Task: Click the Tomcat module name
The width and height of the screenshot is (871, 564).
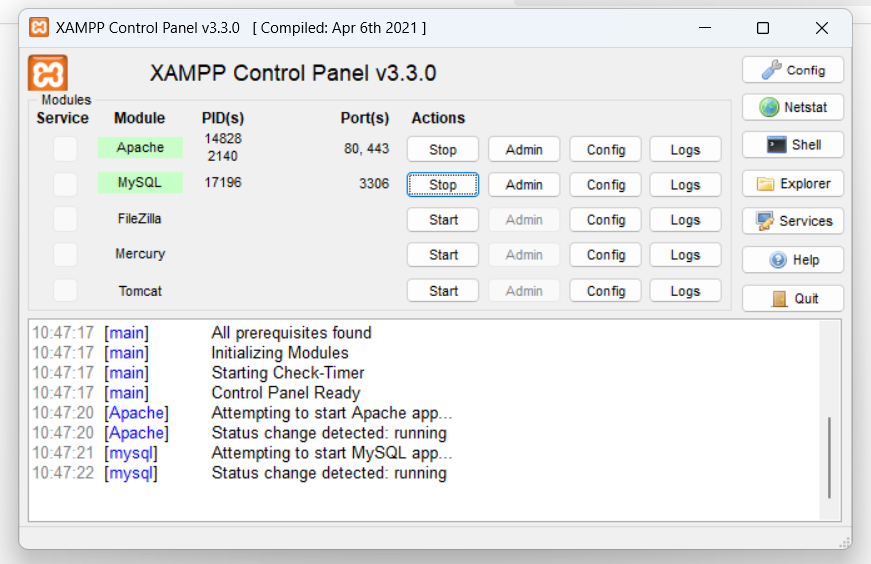Action: pyautogui.click(x=140, y=291)
